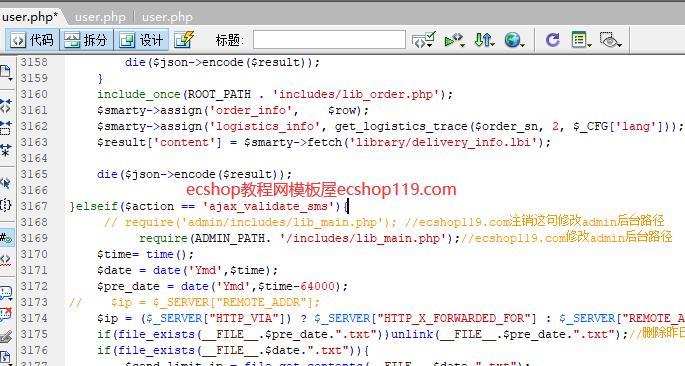Click commented require on line 3168
The image size is (685, 366).
250,222
